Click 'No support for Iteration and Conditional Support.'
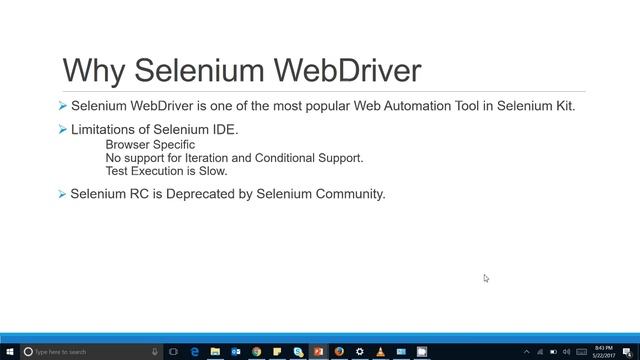 pyautogui.click(x=234, y=158)
